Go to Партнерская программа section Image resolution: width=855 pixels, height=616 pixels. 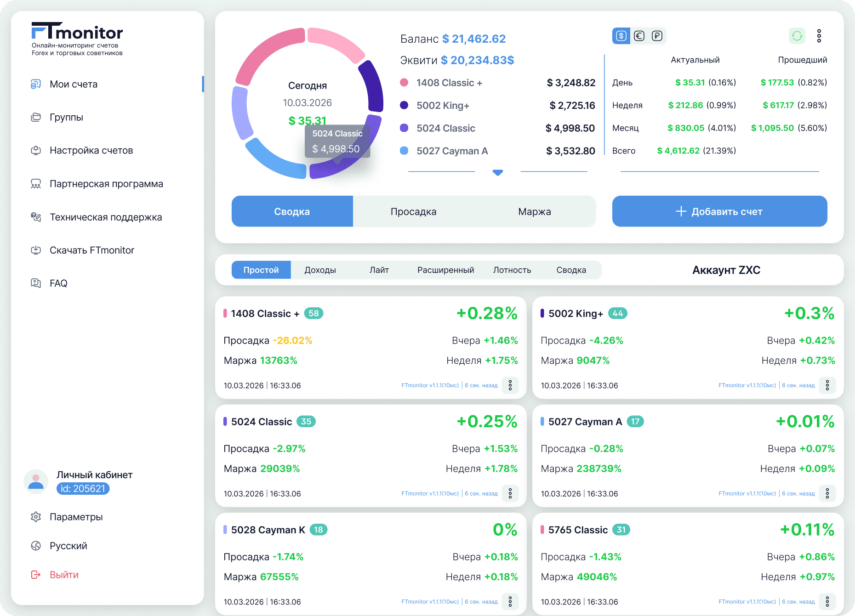(x=106, y=184)
